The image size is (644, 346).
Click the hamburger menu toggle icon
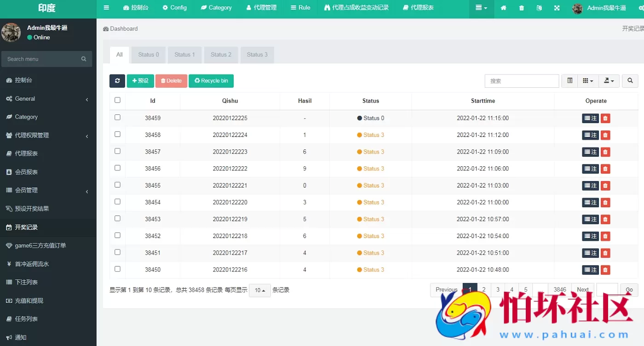click(106, 8)
